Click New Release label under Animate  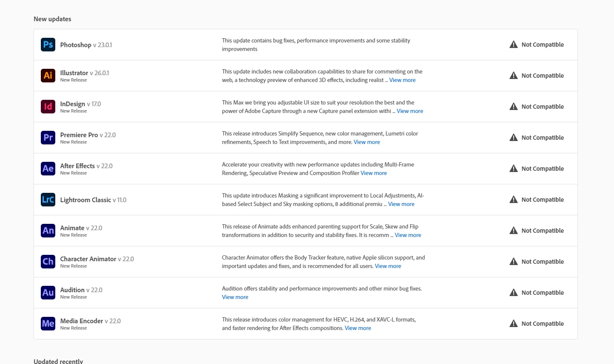pyautogui.click(x=74, y=235)
